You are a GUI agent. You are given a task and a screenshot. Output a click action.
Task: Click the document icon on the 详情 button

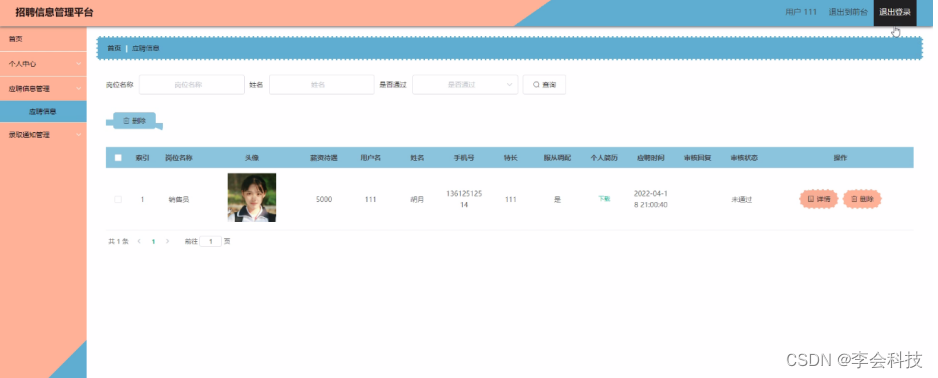tap(811, 199)
